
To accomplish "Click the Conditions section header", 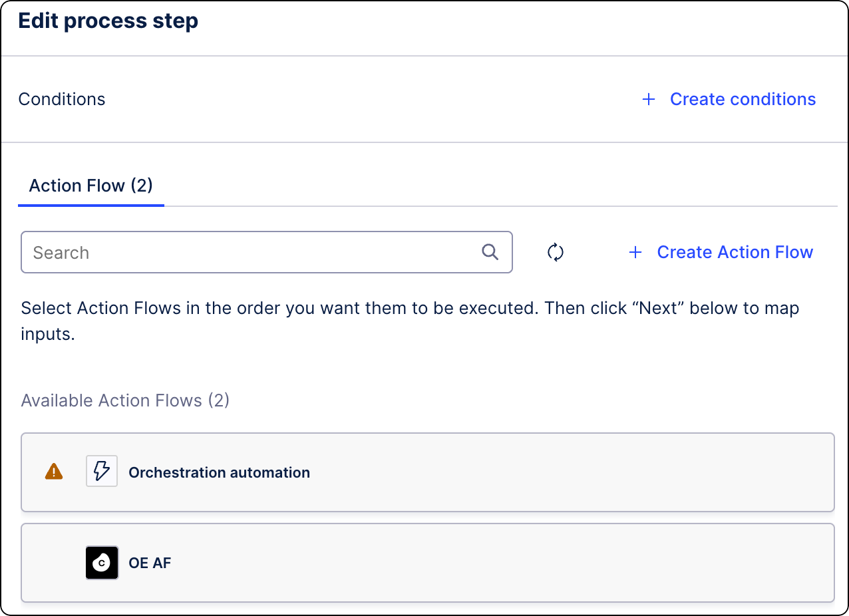I will pyautogui.click(x=61, y=98).
